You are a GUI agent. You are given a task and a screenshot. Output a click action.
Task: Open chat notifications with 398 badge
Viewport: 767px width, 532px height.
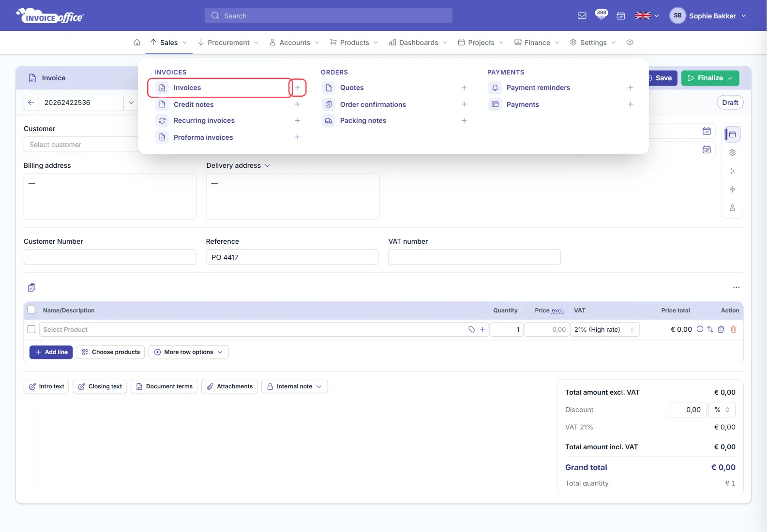pyautogui.click(x=601, y=15)
